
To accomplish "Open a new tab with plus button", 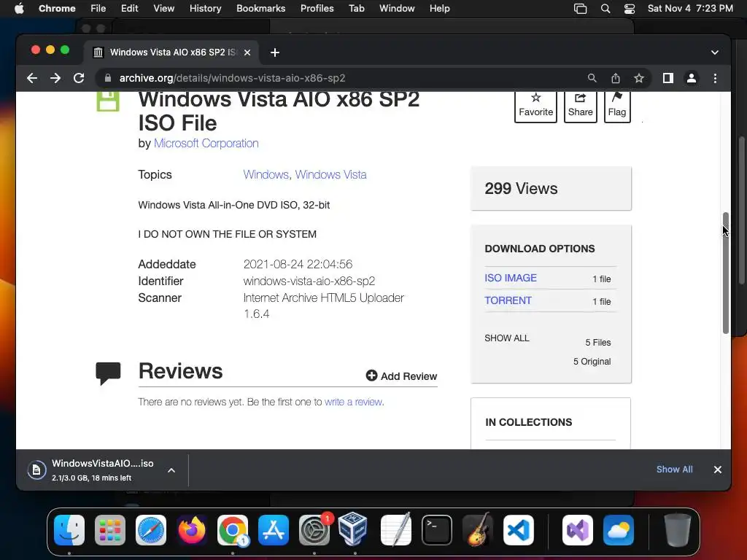I will tap(275, 52).
